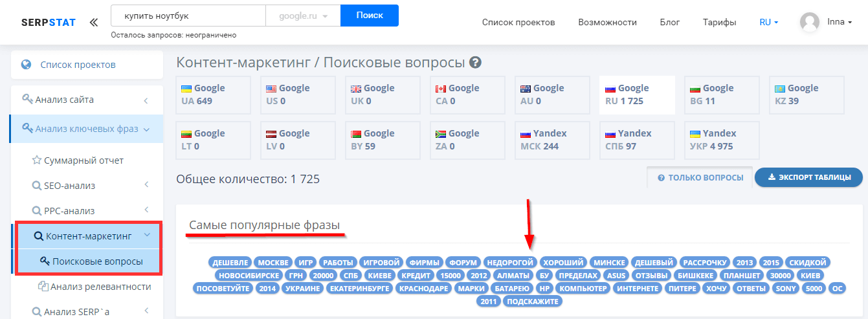Open the Inna account dropdown

(x=840, y=22)
